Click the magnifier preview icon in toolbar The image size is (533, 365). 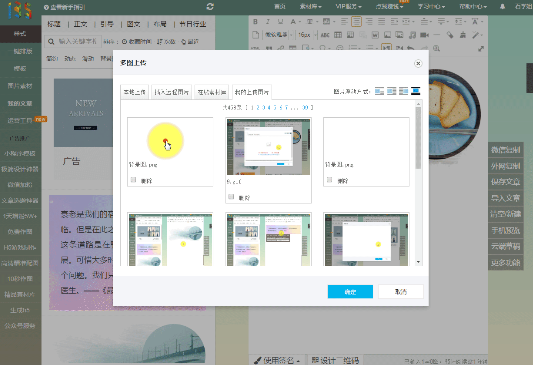point(436,49)
